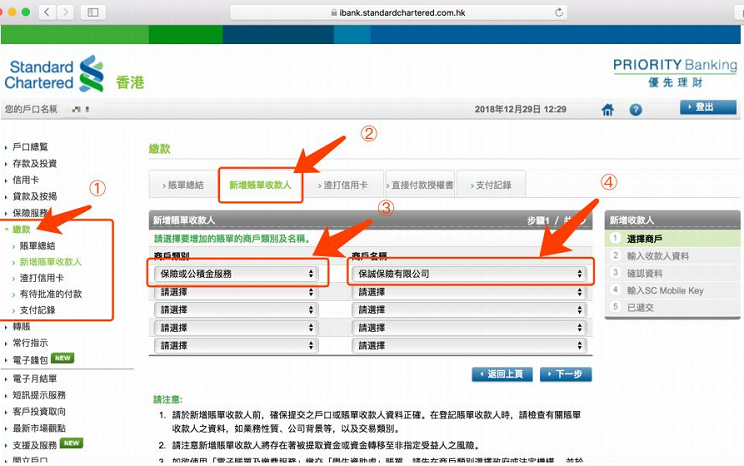The height and width of the screenshot is (466, 744).
Task: Reload the page using the refresh icon
Action: point(559,12)
